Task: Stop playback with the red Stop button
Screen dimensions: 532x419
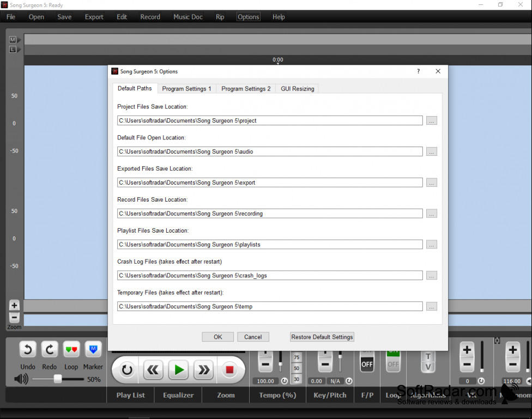Action: (x=229, y=370)
